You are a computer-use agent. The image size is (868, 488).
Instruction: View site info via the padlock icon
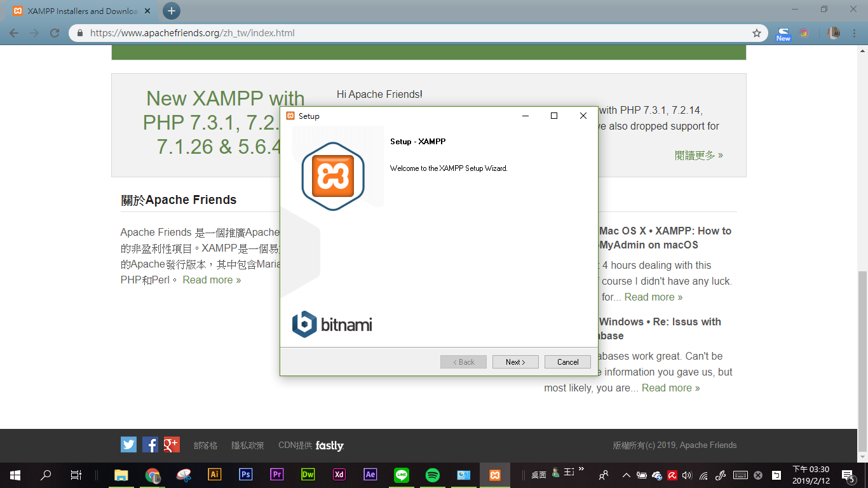point(80,33)
